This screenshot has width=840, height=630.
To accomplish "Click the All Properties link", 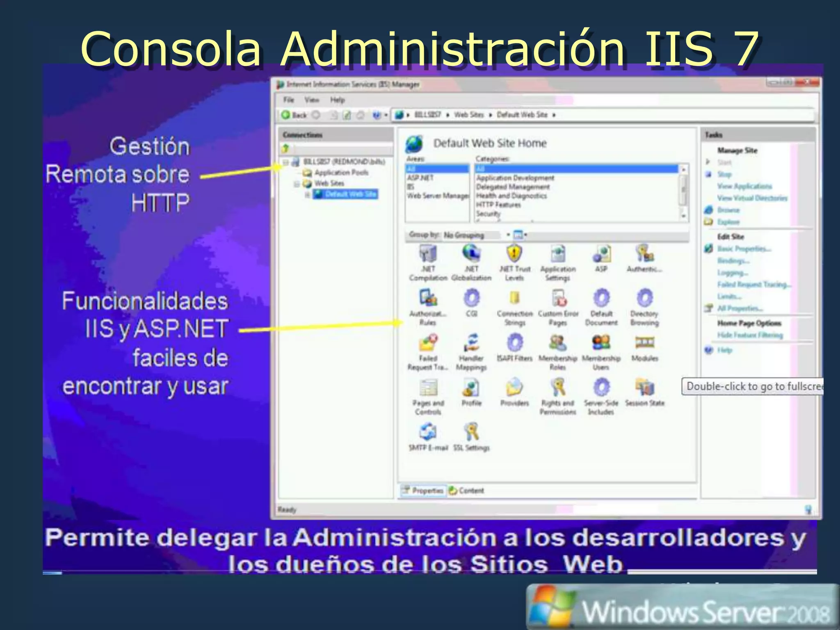I will 740,308.
